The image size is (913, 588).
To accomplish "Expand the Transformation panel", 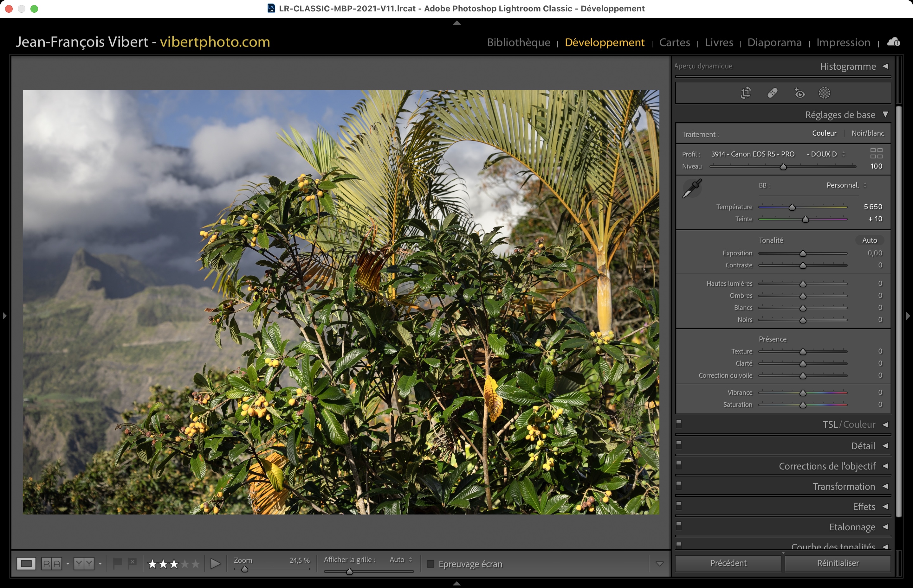I will point(844,486).
